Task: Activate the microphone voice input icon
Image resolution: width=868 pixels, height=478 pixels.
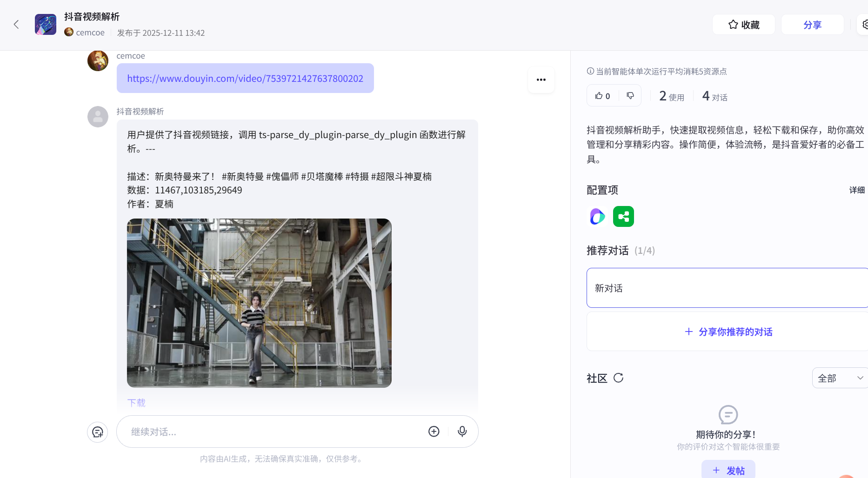Action: (462, 432)
